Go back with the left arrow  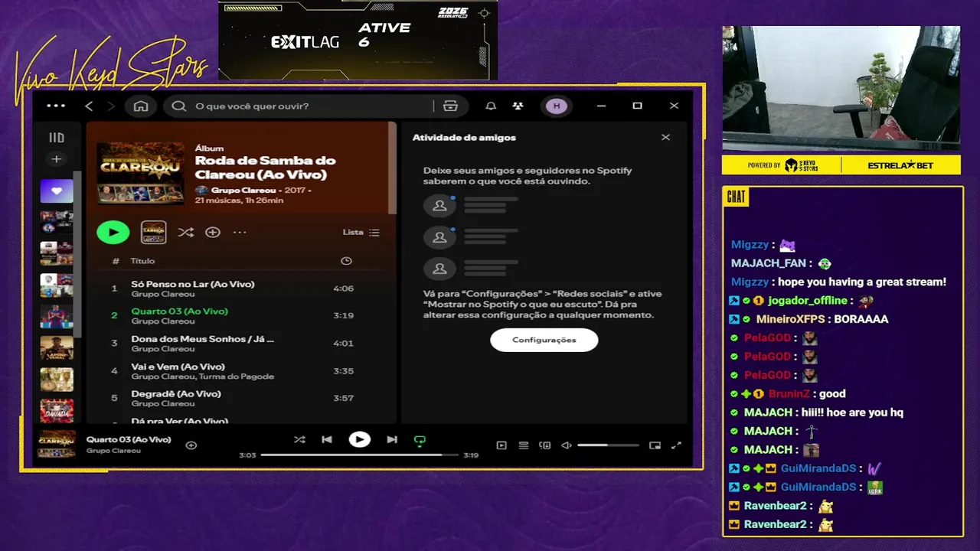tap(89, 106)
